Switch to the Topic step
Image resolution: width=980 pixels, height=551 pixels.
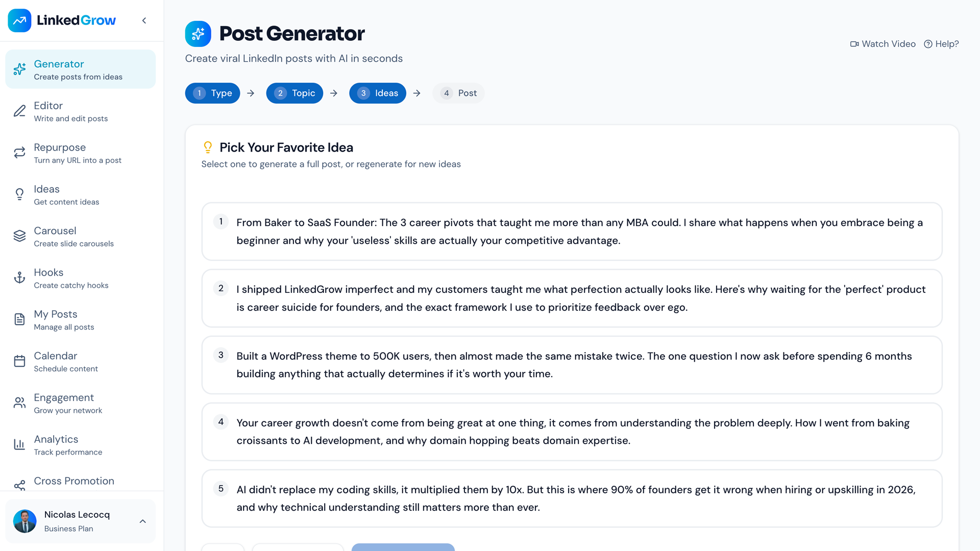(x=295, y=93)
